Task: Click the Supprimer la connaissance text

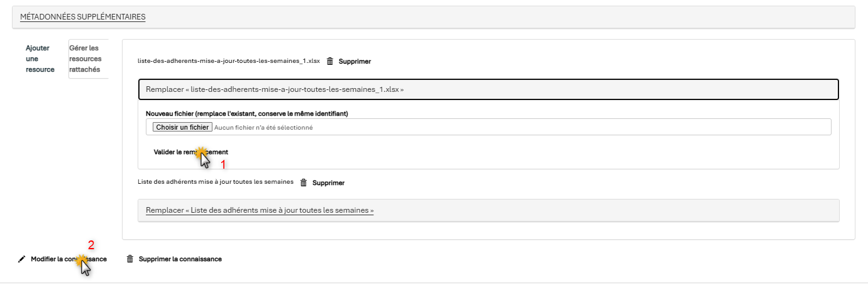Action: pyautogui.click(x=180, y=259)
